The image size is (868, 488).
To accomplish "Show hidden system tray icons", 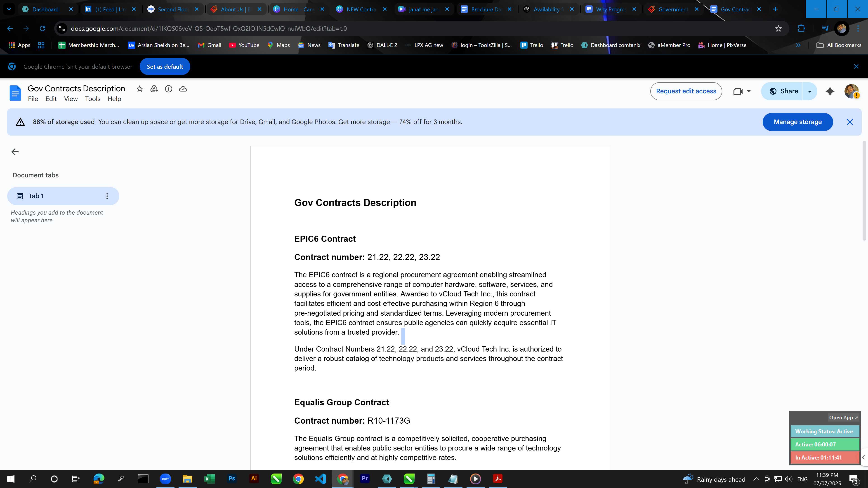I will (x=756, y=479).
